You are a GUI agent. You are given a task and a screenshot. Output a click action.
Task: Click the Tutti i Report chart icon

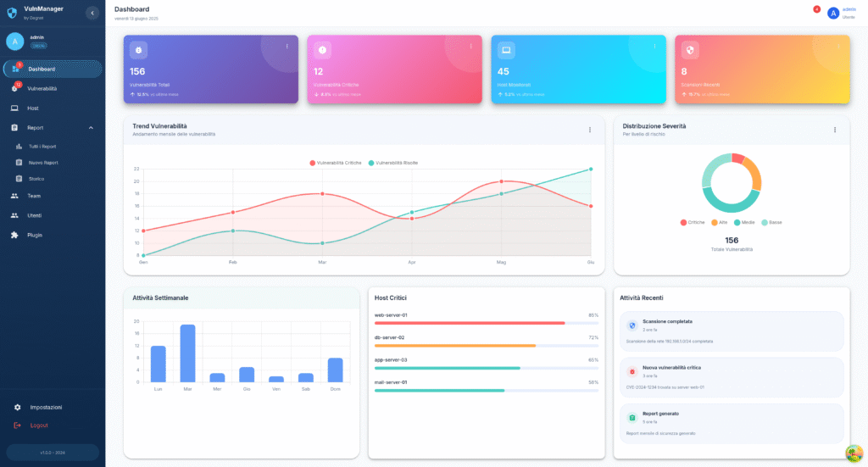pyautogui.click(x=19, y=147)
